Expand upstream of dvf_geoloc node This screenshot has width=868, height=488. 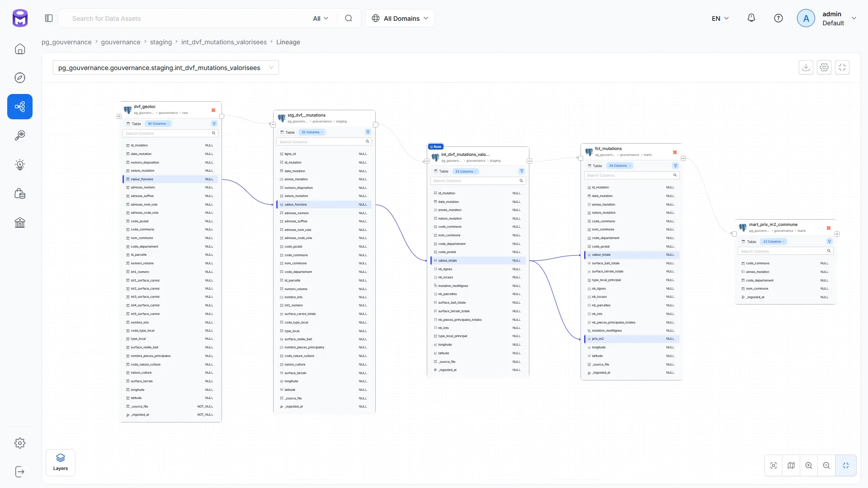[x=119, y=117]
